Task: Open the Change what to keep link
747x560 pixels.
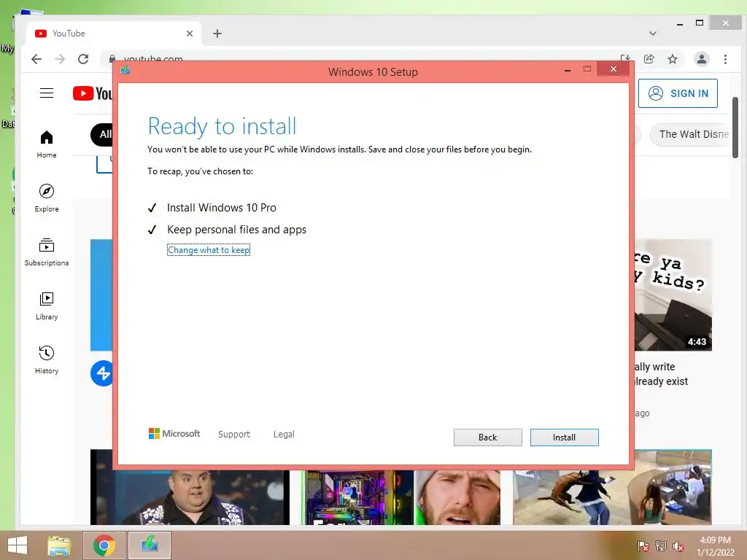Action: [209, 250]
